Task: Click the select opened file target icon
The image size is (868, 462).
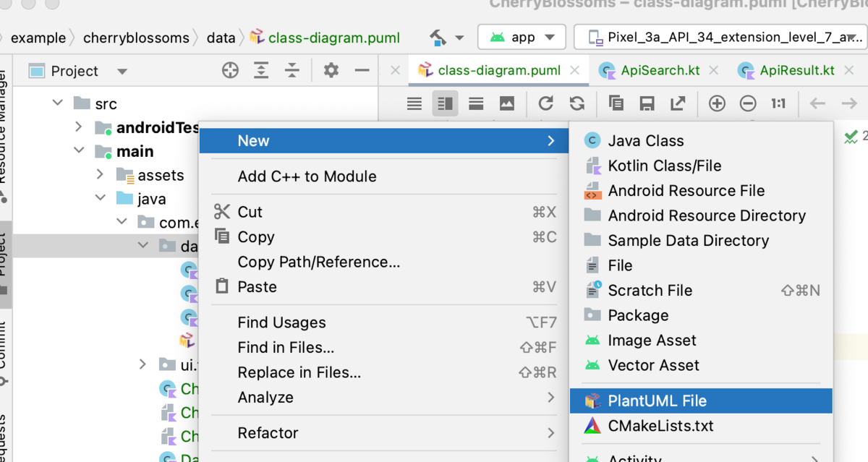Action: (x=230, y=70)
